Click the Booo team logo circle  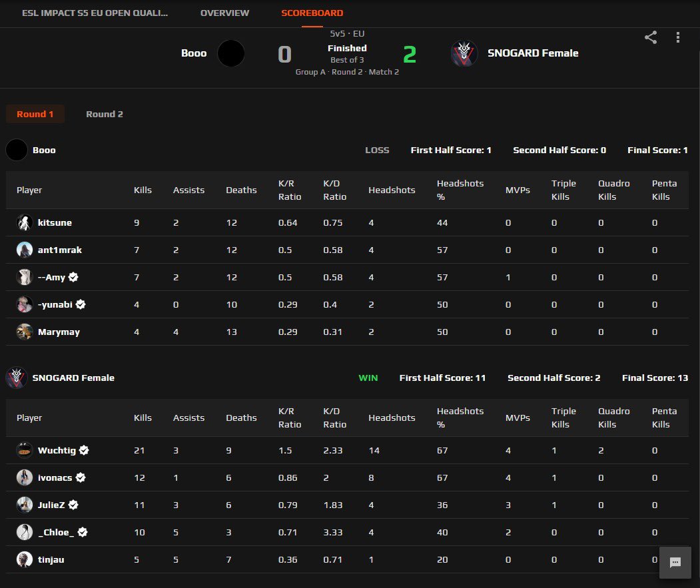pos(231,53)
